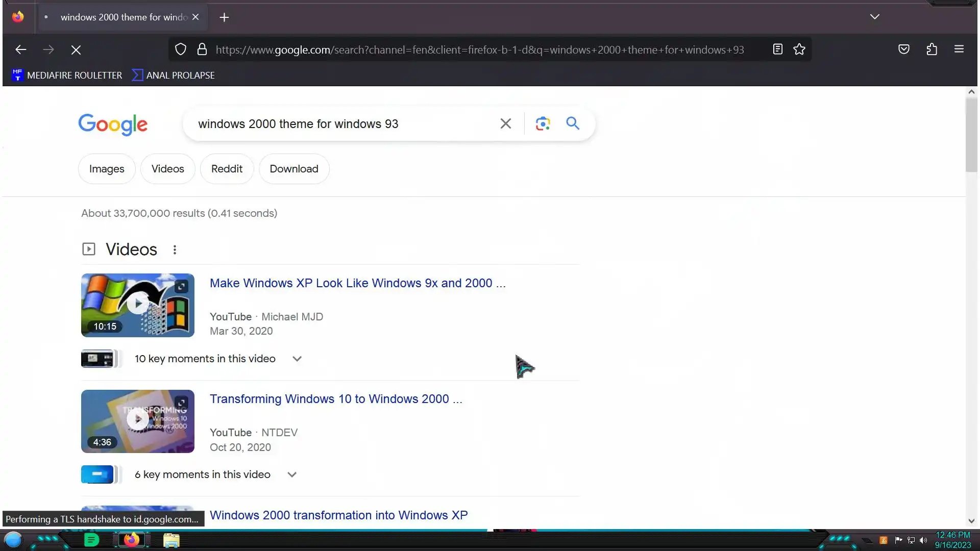Play the 10:15 Michael MJD video thumbnail
This screenshot has height=551, width=980.
(x=138, y=305)
